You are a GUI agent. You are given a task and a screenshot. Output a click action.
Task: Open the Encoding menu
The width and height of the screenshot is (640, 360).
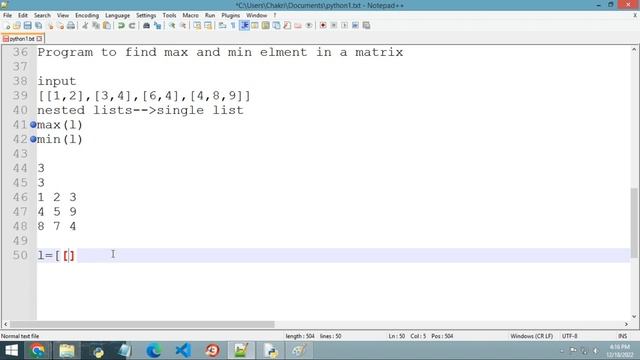click(x=87, y=15)
